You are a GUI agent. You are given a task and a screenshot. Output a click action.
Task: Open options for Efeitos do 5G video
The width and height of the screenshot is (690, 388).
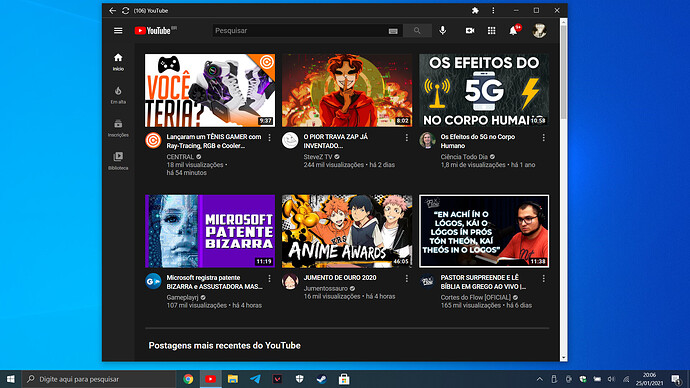point(543,138)
